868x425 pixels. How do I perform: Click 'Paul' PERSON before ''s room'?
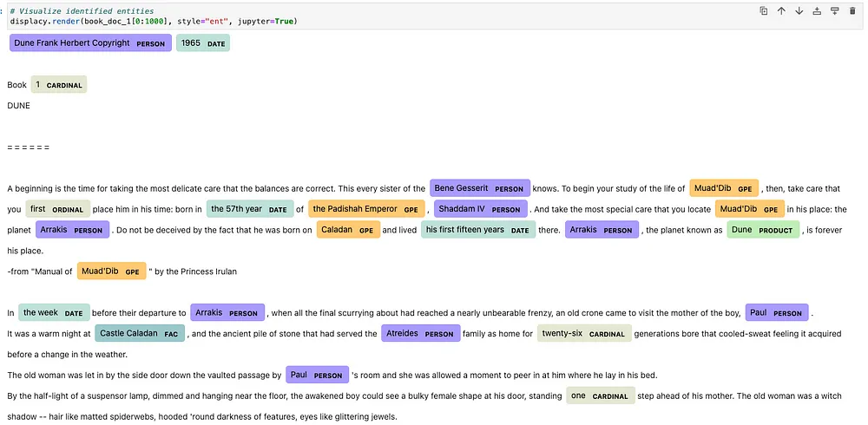[317, 376]
